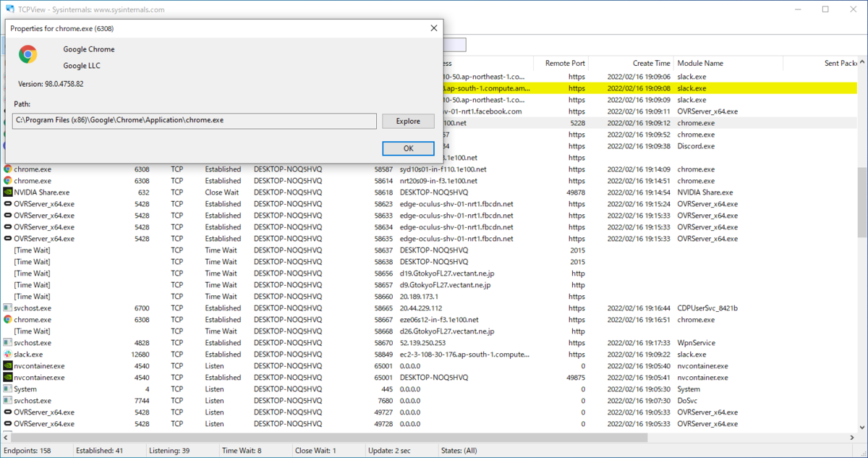The width and height of the screenshot is (868, 458).
Task: Click 'Google LLC' company text in dialog
Action: tap(82, 66)
